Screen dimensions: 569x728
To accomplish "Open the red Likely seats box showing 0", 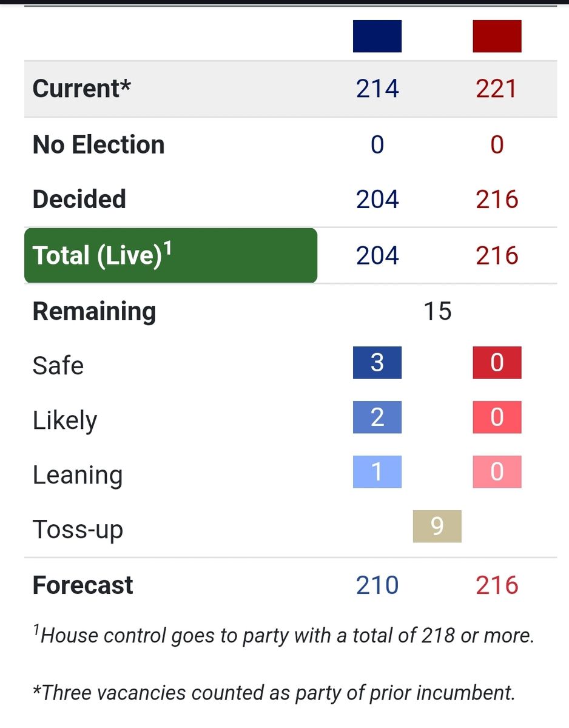I will click(x=497, y=417).
